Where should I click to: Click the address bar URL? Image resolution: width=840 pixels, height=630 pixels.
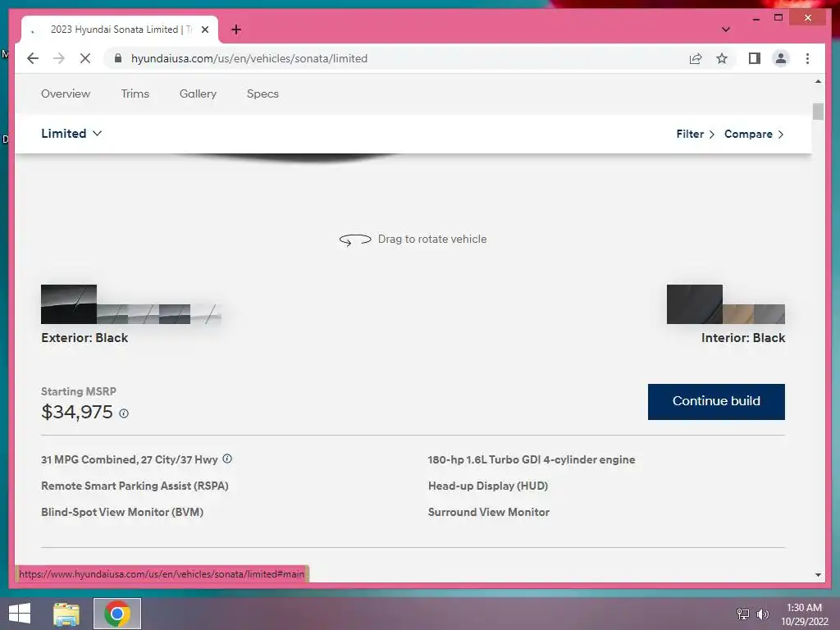[x=249, y=58]
